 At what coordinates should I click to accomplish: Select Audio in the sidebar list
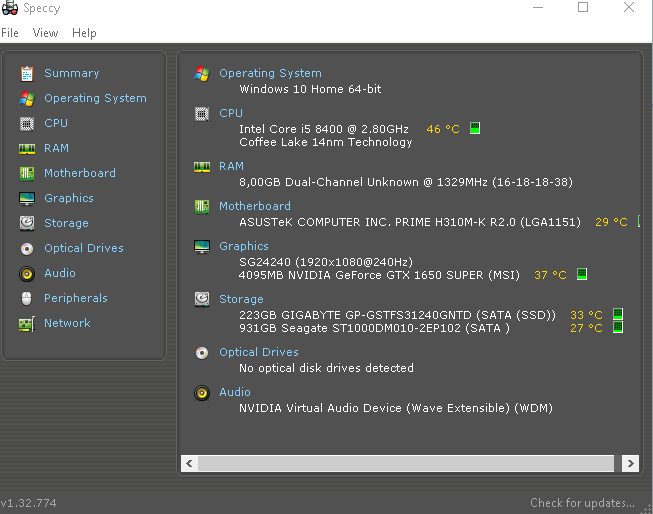60,273
